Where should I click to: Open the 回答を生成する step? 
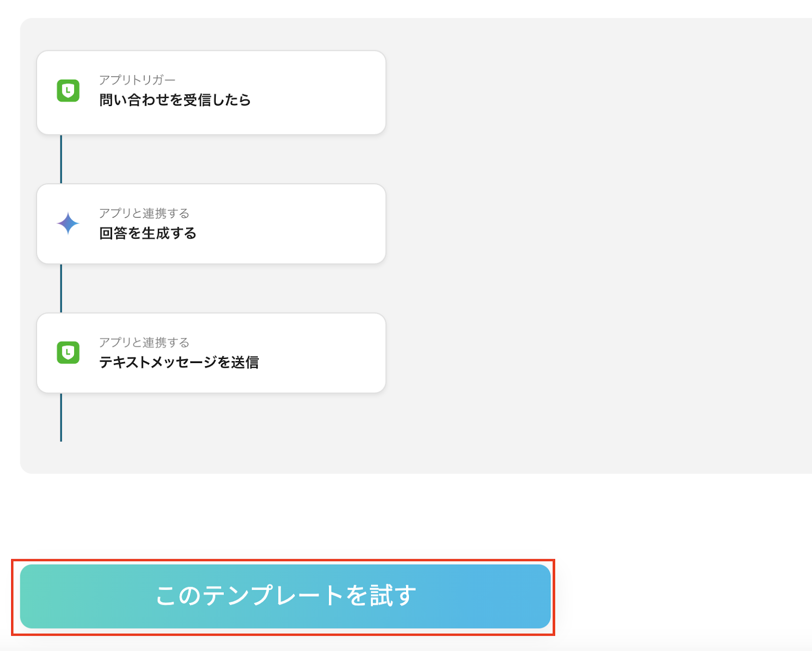point(148,234)
